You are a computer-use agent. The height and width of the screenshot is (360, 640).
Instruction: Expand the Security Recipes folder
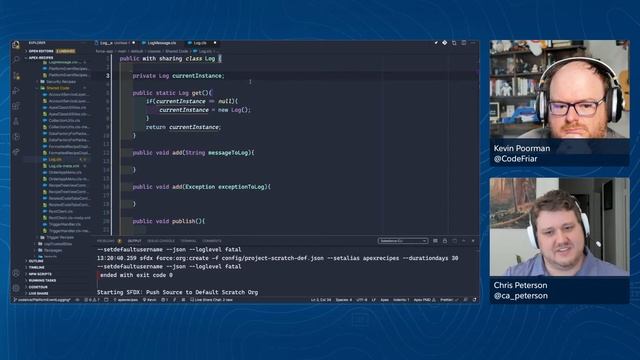61,82
